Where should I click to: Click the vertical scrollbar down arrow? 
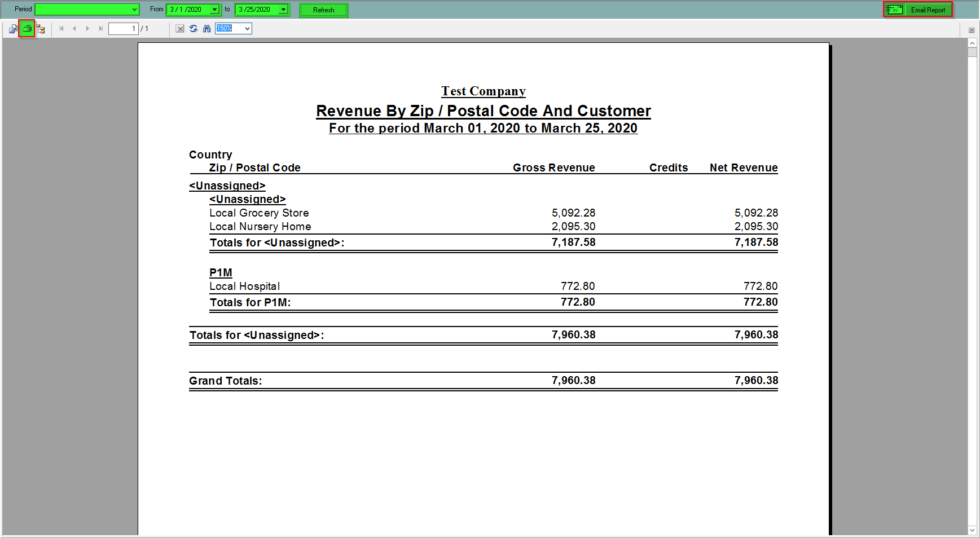pyautogui.click(x=972, y=530)
